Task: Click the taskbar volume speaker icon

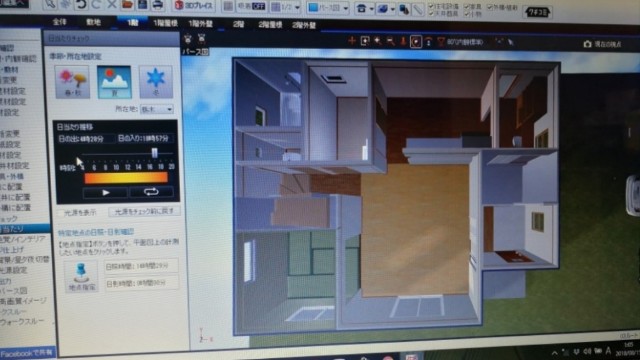Action: click(x=587, y=351)
